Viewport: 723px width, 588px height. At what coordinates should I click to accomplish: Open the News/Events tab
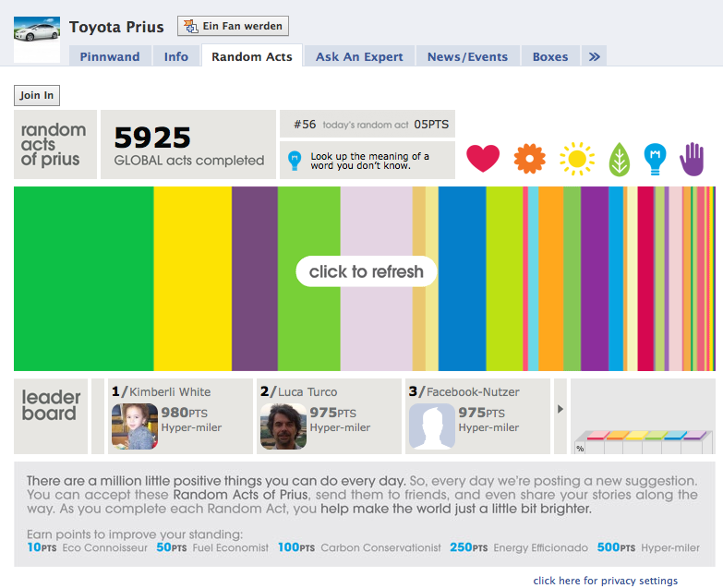467,56
